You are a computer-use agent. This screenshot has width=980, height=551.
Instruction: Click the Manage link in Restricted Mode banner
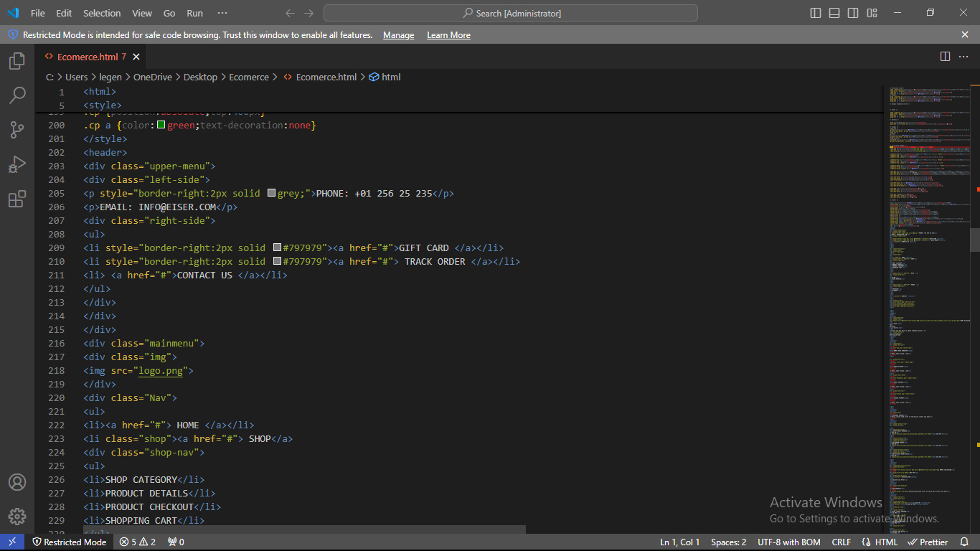point(398,34)
